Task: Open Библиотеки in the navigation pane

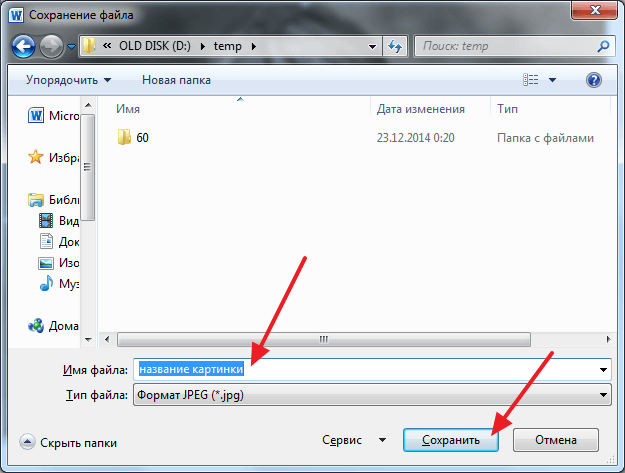Action: [x=53, y=199]
